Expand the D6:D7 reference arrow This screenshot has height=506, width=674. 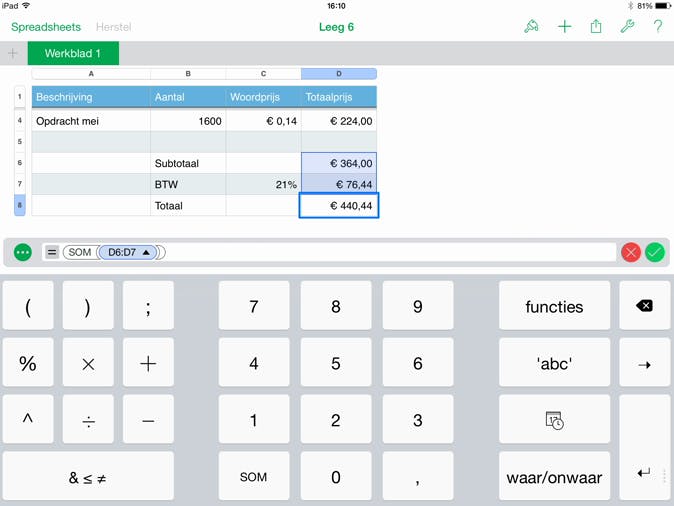click(x=146, y=252)
